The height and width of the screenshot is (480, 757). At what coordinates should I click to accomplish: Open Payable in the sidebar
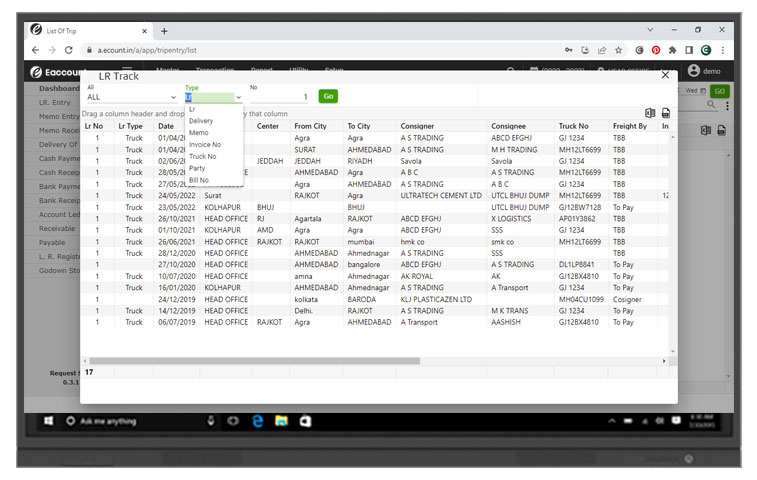pos(52,242)
